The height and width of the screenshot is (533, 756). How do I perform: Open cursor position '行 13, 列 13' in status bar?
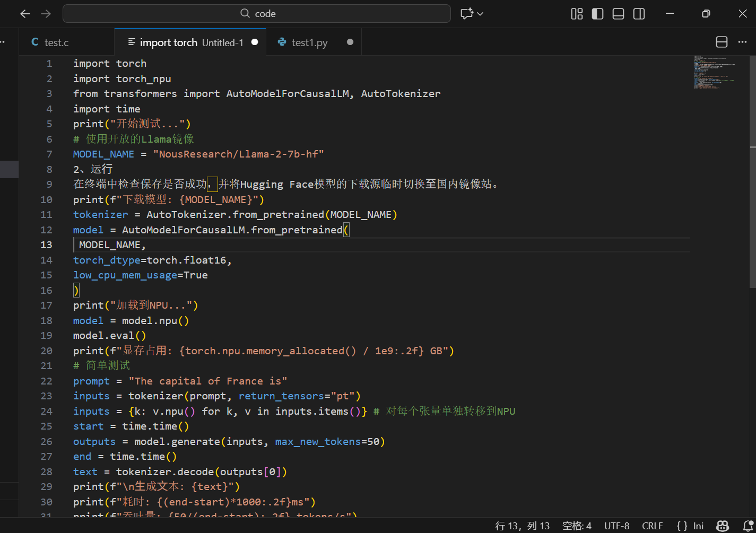click(523, 526)
